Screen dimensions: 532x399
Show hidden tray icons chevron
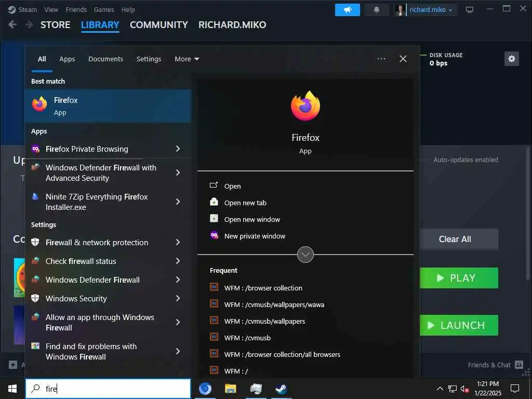[440, 389]
